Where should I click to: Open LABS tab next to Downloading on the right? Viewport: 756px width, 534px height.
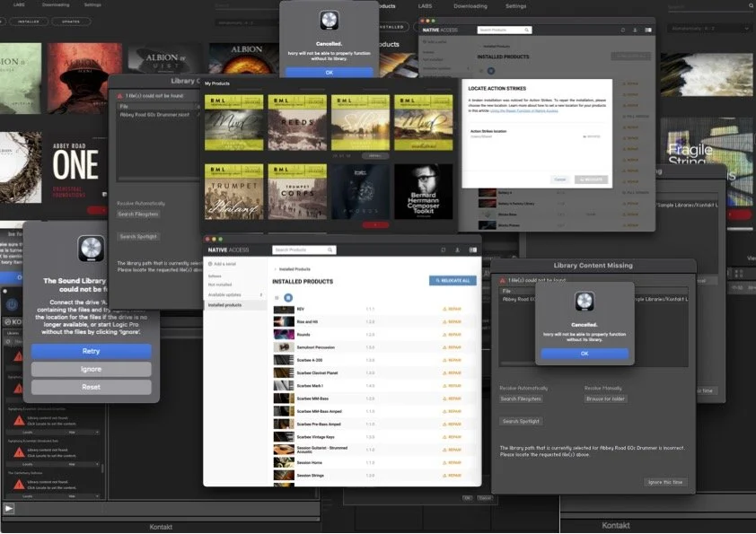425,6
